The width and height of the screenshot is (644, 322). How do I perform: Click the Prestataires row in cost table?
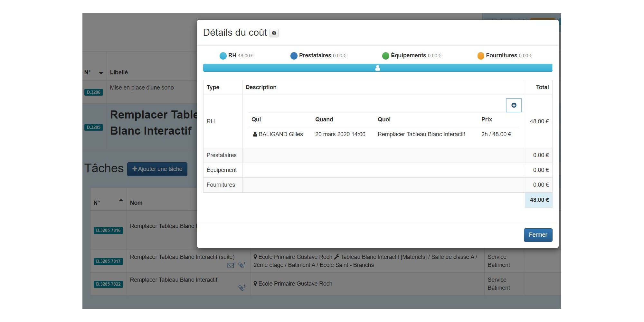point(378,155)
